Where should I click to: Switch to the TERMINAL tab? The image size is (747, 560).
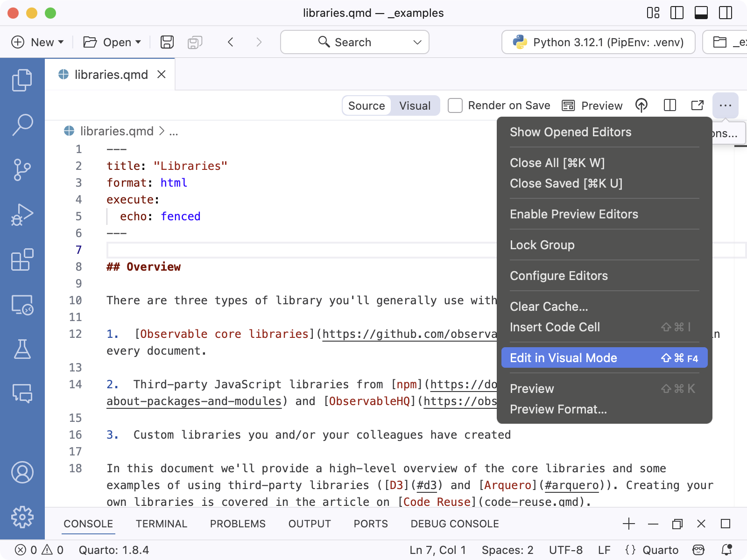click(x=161, y=524)
